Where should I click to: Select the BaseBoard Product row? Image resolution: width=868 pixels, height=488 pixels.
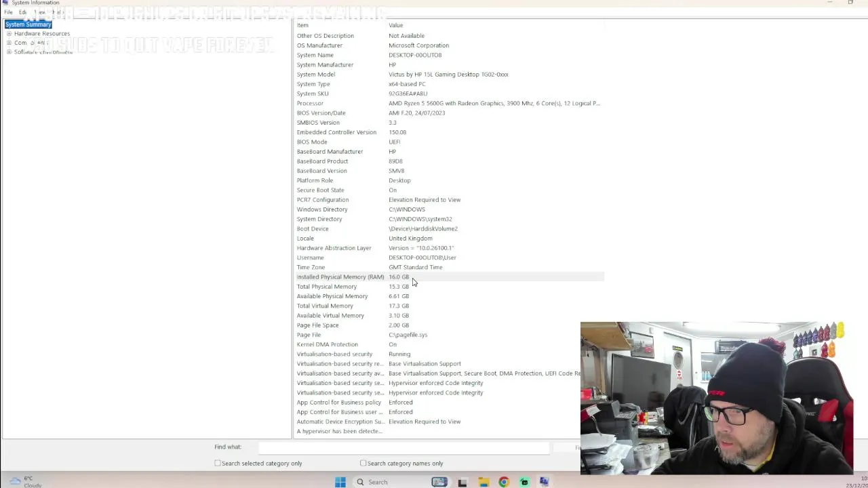coord(448,161)
